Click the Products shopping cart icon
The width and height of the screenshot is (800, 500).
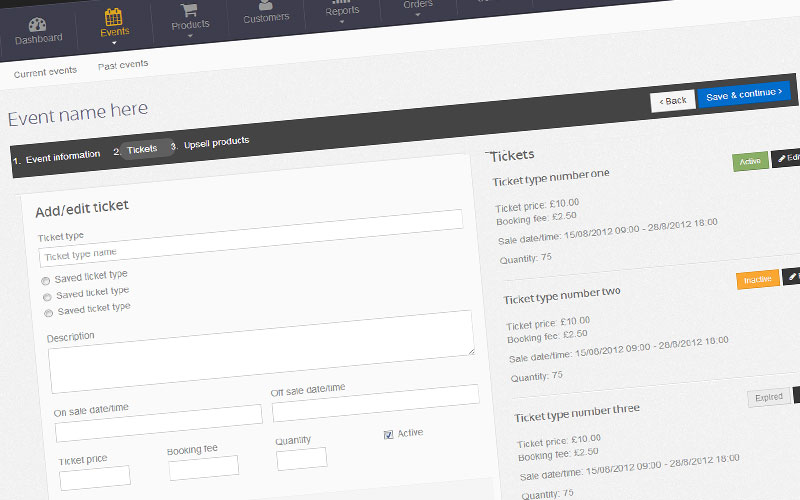click(189, 10)
